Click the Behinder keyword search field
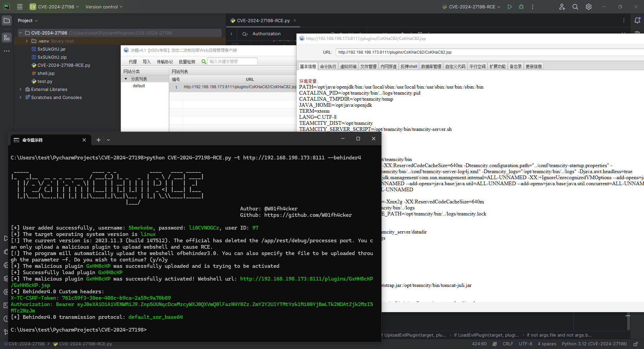Viewport: 644px width, 349px height. (232, 61)
